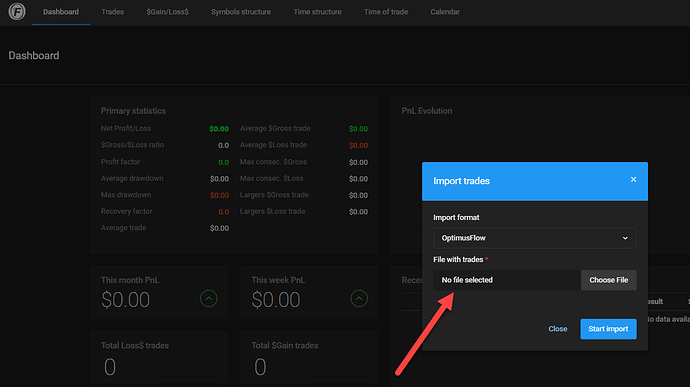The image size is (690, 387).
Task: Click the Dashboard page heading
Action: 34,55
